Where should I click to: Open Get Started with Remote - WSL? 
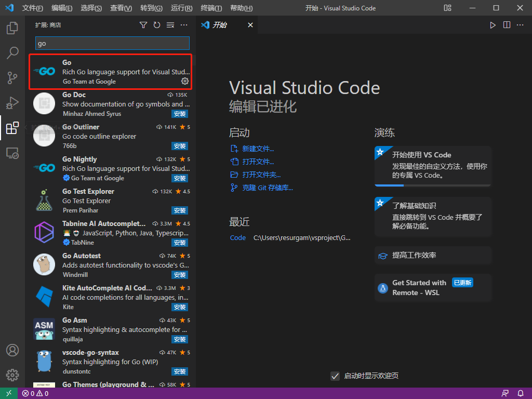coord(433,288)
